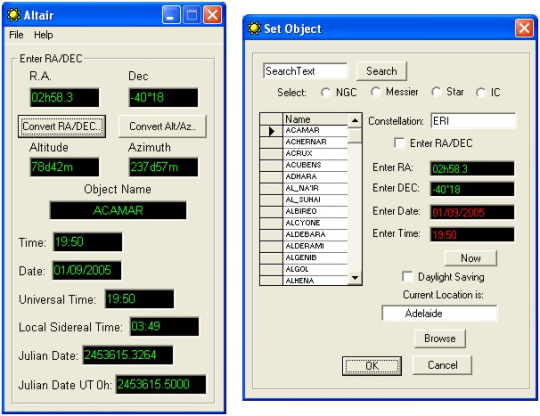The width and height of the screenshot is (540, 416).
Task: Click the Object Name field showing ACAMAR
Action: (x=118, y=210)
